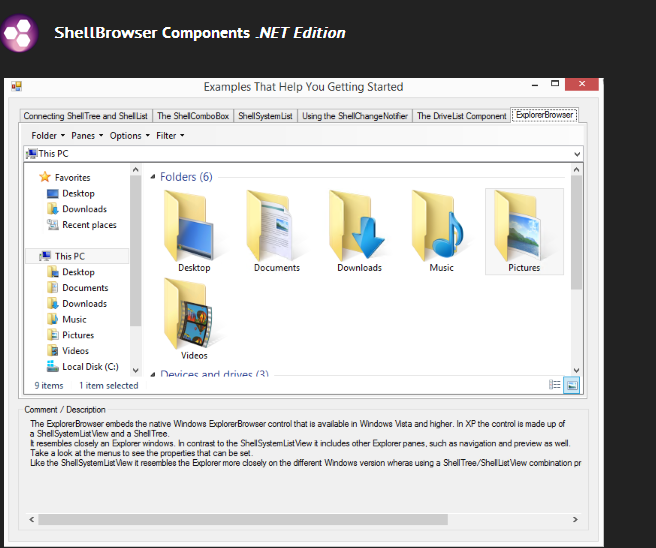
Task: Click Pictures icon in navigation tree
Action: pyautogui.click(x=53, y=335)
